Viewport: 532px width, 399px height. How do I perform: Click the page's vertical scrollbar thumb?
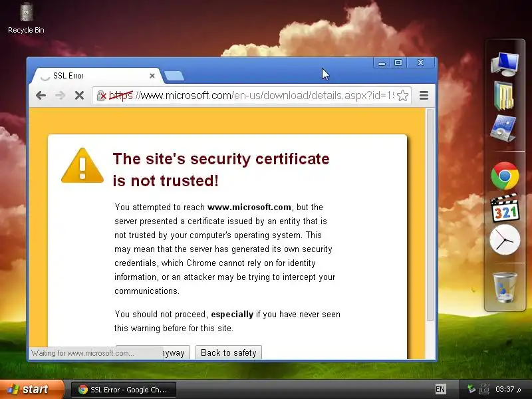point(430,215)
